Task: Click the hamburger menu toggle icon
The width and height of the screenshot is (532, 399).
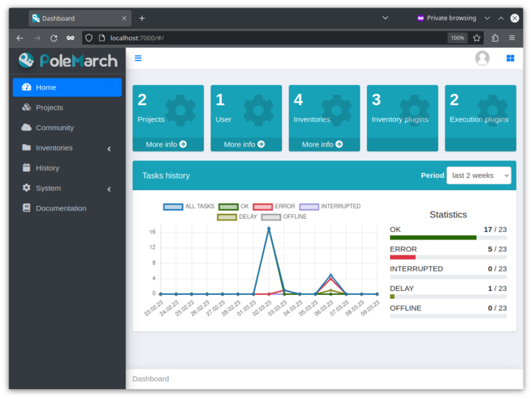Action: coord(138,58)
